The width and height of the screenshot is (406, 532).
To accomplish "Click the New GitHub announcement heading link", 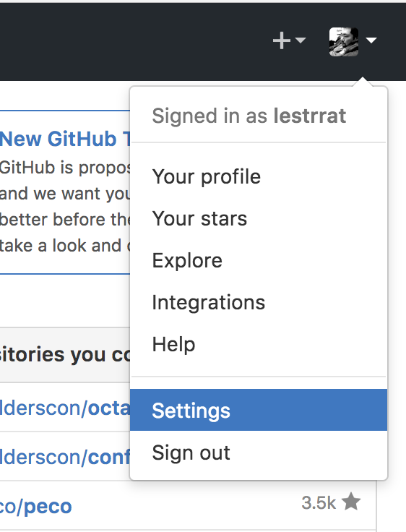I will pyautogui.click(x=65, y=139).
